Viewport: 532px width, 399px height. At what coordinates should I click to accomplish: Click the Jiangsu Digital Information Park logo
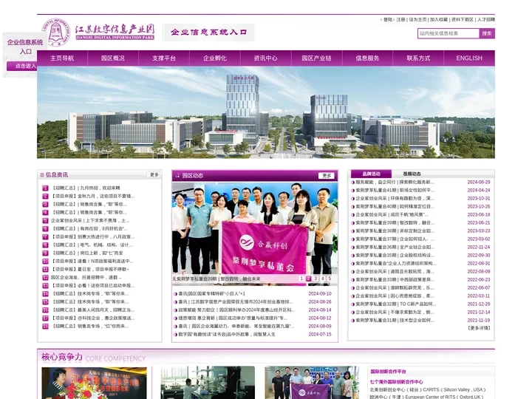click(98, 33)
